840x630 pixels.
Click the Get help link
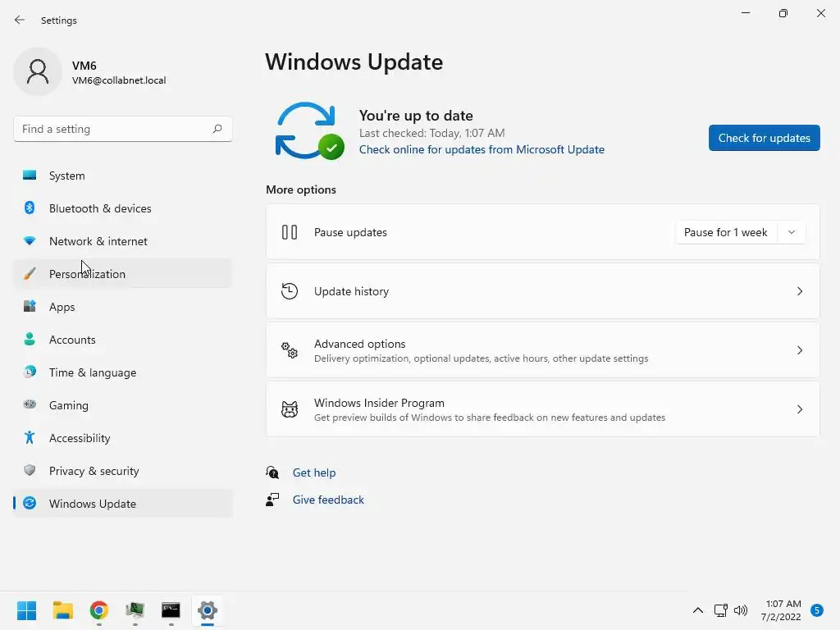coord(314,472)
